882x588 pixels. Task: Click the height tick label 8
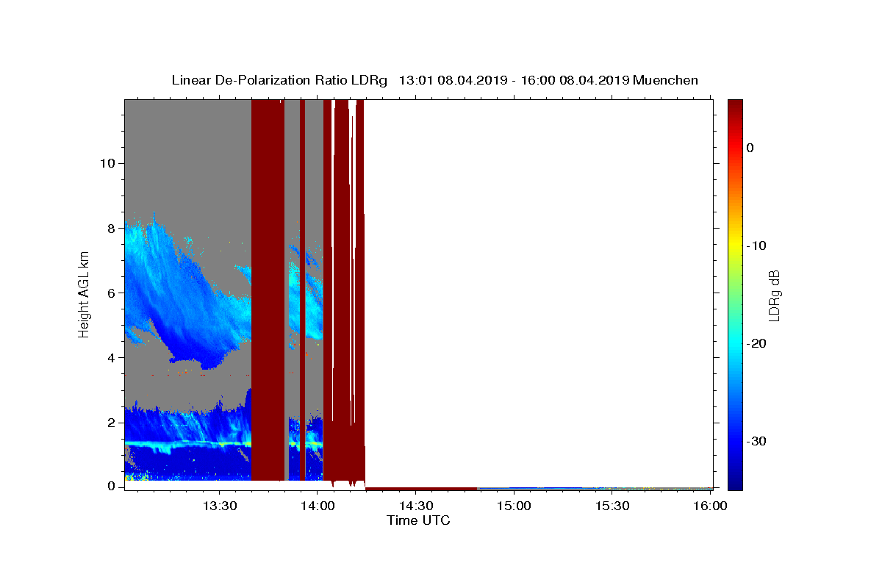pyautogui.click(x=110, y=228)
